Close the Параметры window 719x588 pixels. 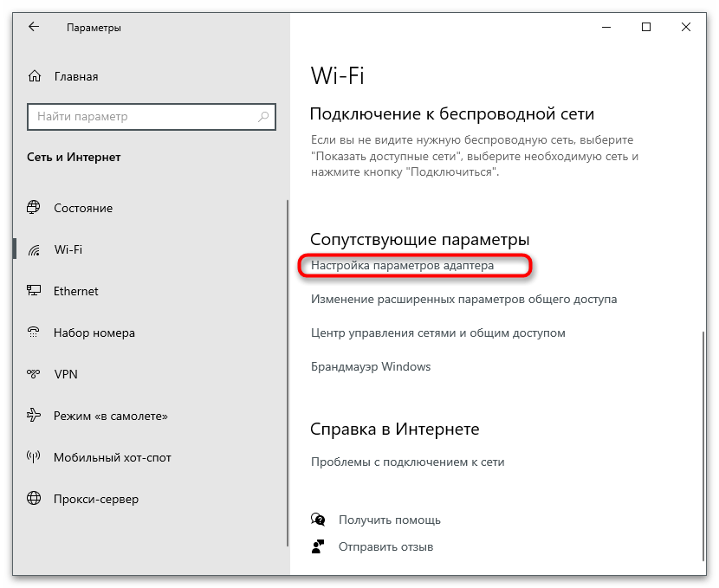click(686, 28)
